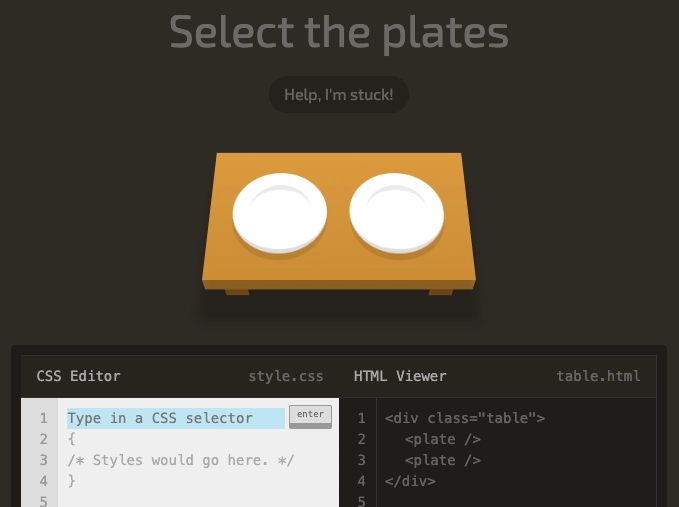Focus the CSS selector input field
This screenshot has height=507, width=679.
[176, 418]
